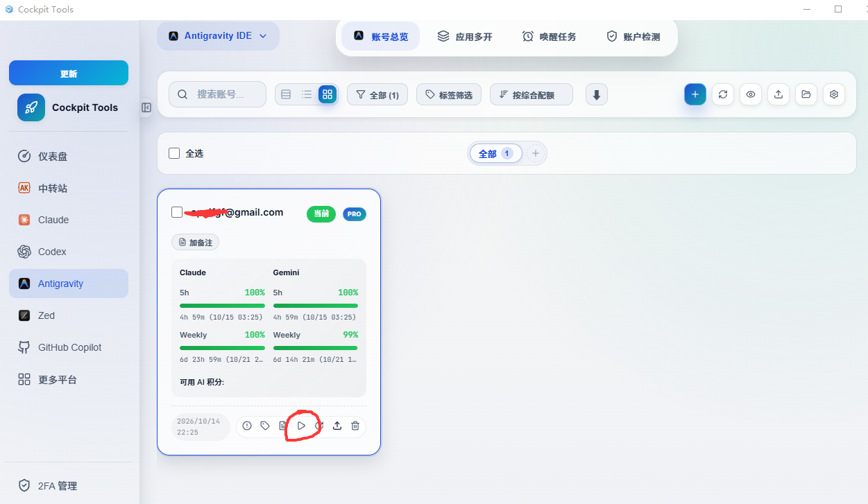868x504 pixels.
Task: Switch to the compact list view icon
Action: pyautogui.click(x=286, y=94)
